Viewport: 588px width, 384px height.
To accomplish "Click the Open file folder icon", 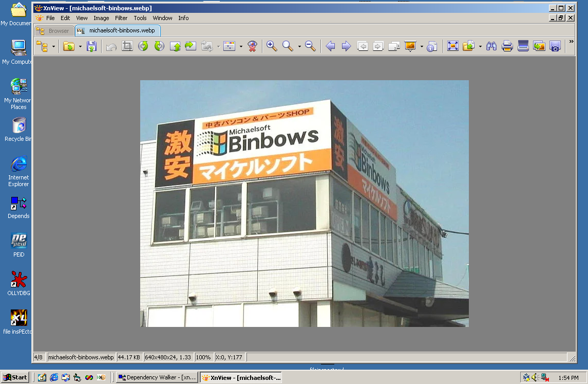I will point(69,46).
